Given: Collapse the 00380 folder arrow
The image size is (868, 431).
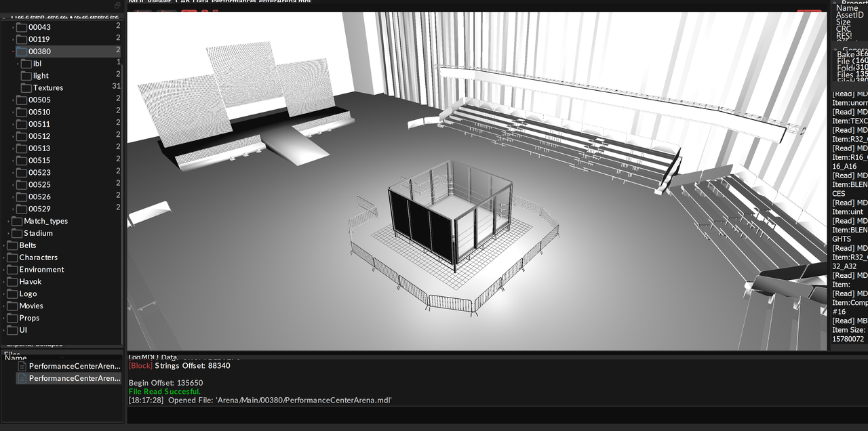Looking at the screenshot, I should [13, 52].
